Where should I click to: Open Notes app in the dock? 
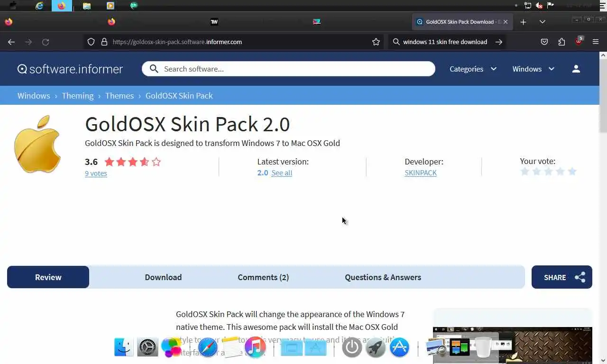[232, 347]
